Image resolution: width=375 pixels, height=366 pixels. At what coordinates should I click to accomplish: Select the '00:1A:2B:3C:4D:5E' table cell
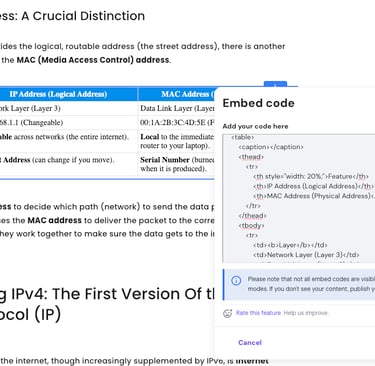[x=177, y=122]
